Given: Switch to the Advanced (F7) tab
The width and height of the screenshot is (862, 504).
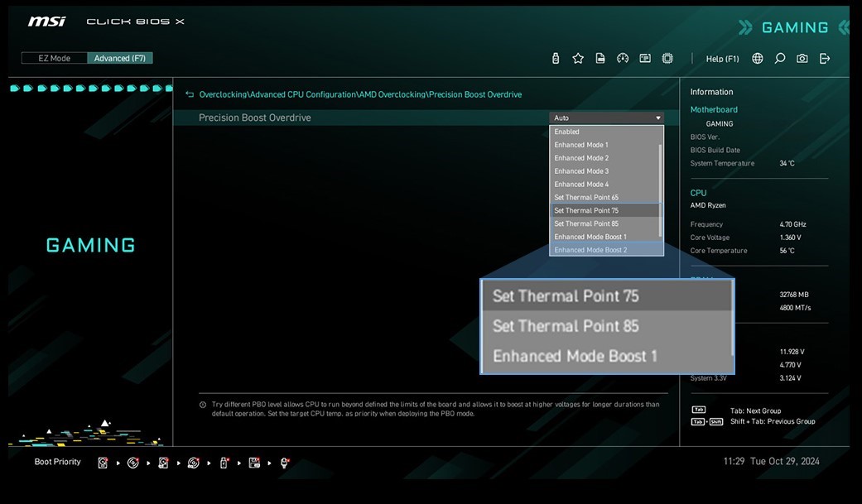Looking at the screenshot, I should click(x=120, y=58).
